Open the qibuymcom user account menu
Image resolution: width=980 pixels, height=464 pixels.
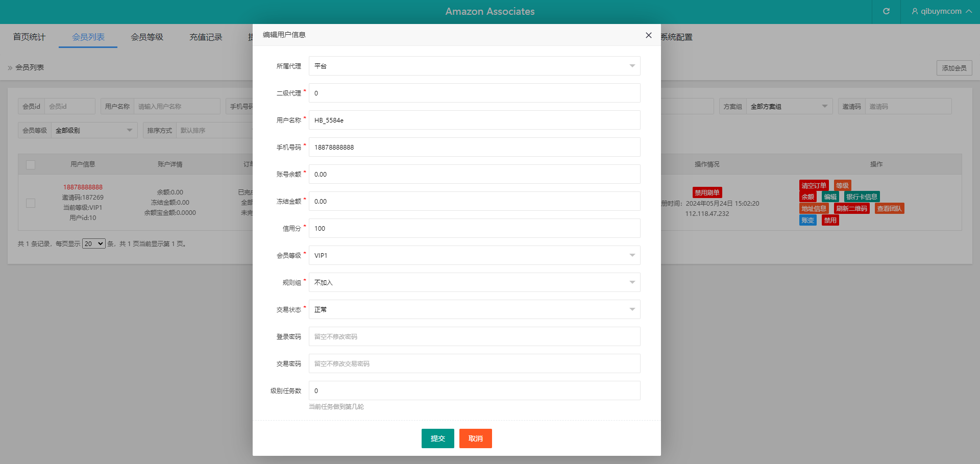tap(941, 11)
